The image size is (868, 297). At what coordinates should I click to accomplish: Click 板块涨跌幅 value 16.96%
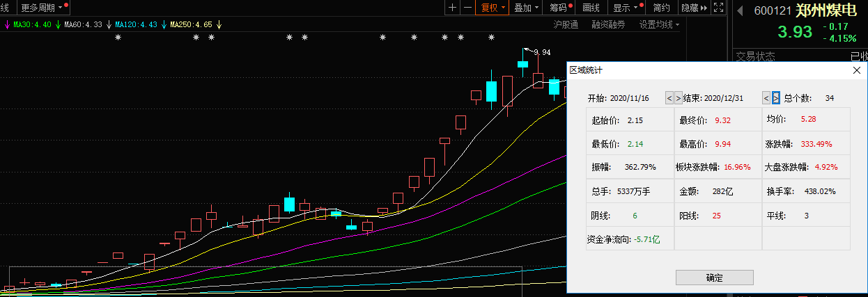[738, 167]
